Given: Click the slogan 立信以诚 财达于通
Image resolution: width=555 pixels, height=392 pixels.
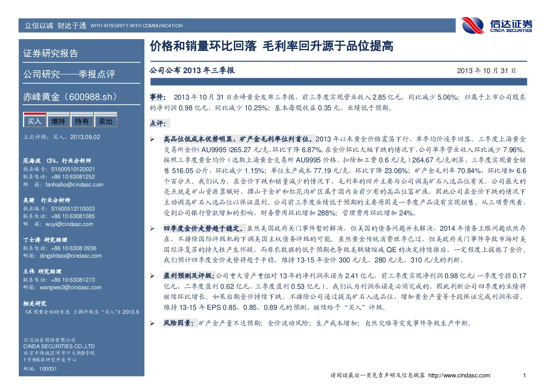Looking at the screenshot, I should pyautogui.click(x=55, y=26).
